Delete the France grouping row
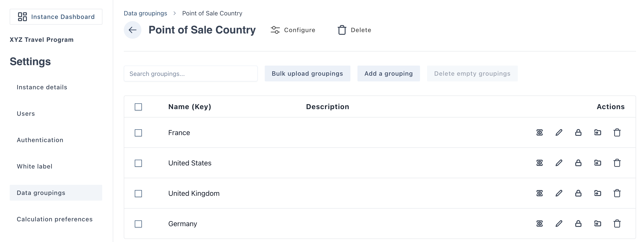 [617, 133]
